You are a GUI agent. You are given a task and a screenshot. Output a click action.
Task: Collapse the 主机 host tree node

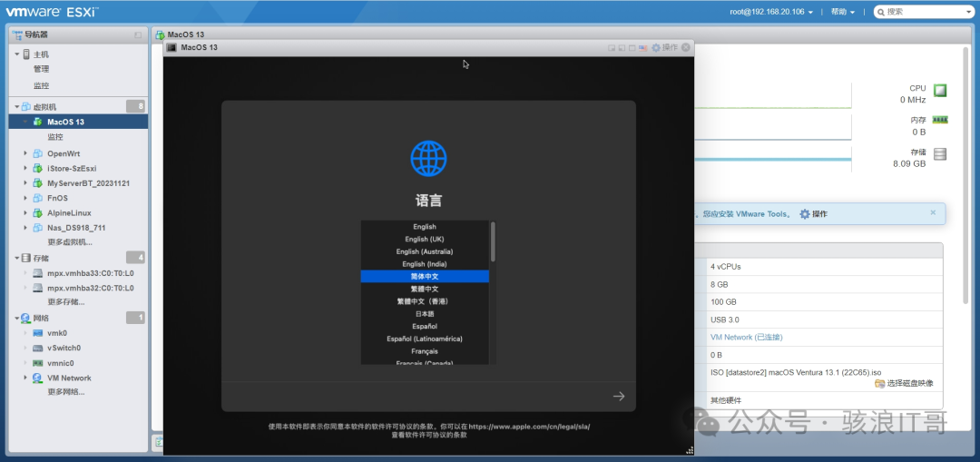pyautogui.click(x=17, y=54)
